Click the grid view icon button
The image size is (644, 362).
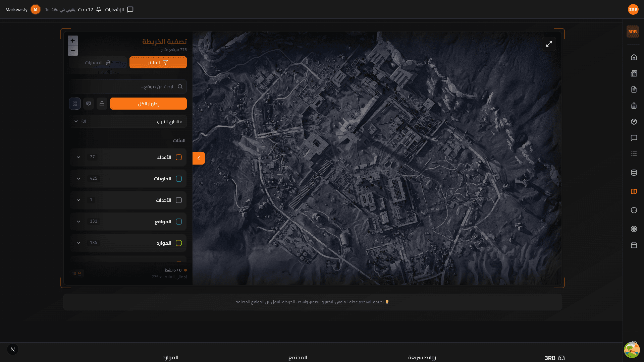coord(75,104)
